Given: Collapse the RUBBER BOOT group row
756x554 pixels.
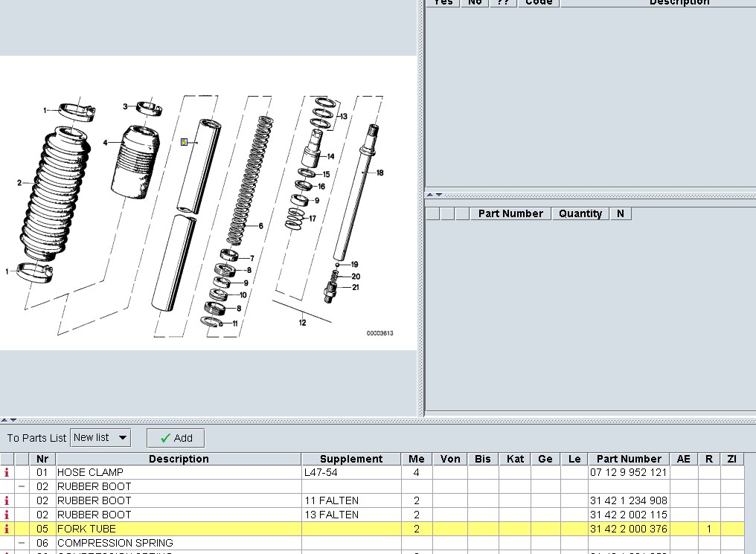Looking at the screenshot, I should (x=22, y=487).
